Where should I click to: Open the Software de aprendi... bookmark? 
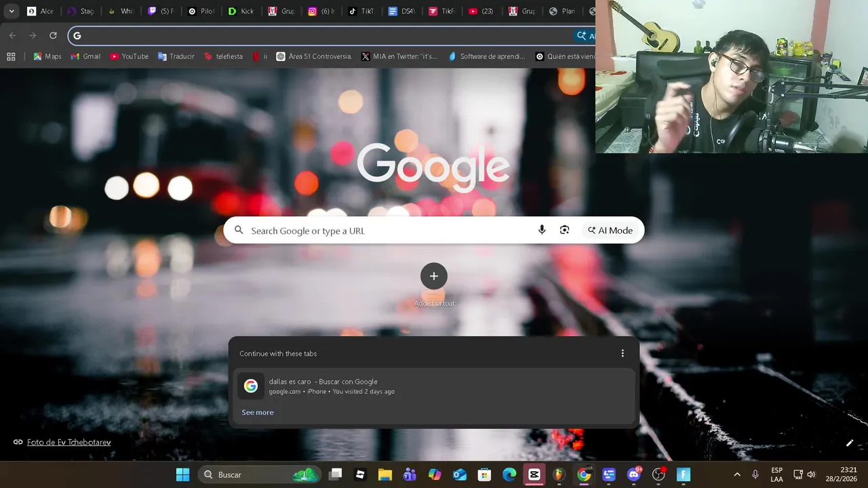pos(487,56)
